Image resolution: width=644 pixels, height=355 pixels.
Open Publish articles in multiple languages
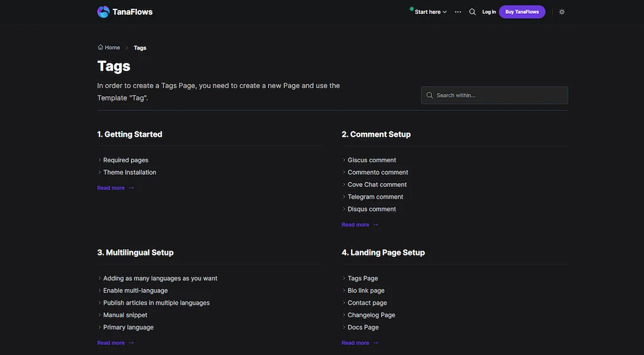pos(157,303)
